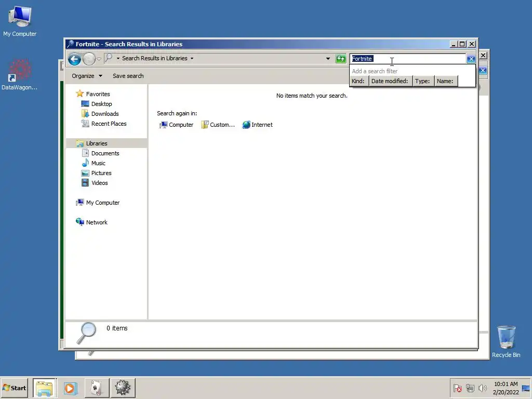The image size is (532, 399).
Task: Open the Documents library
Action: [105, 153]
